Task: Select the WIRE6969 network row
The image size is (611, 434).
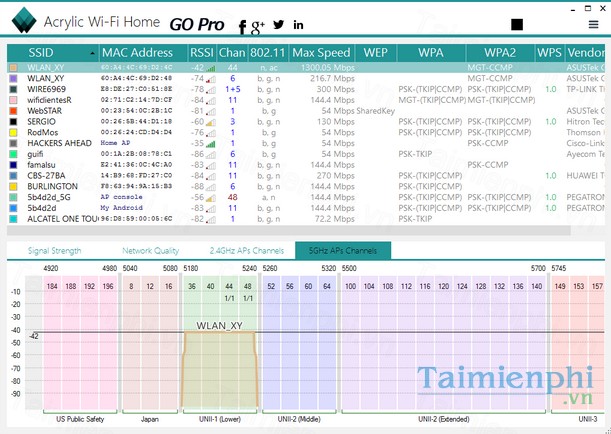Action: click(306, 89)
